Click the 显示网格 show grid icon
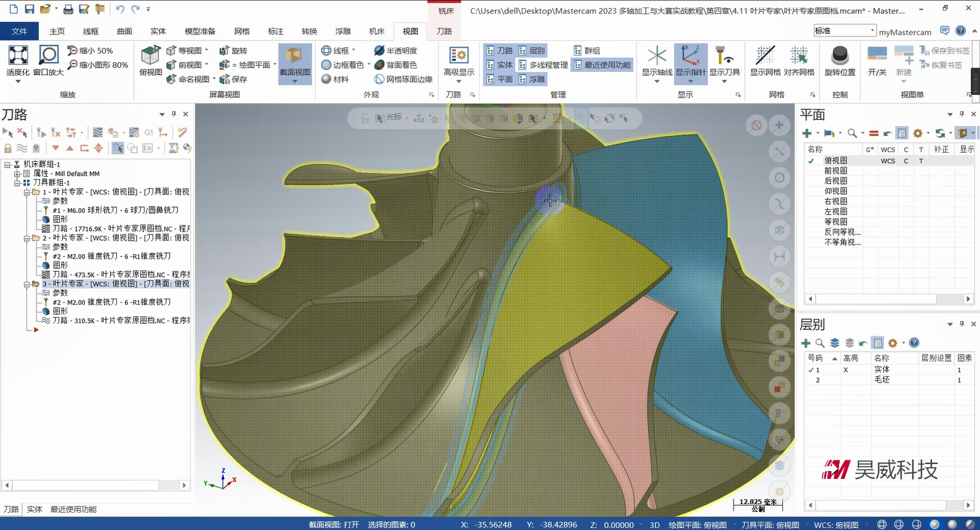Viewport: 980px width, 530px height. (765, 56)
